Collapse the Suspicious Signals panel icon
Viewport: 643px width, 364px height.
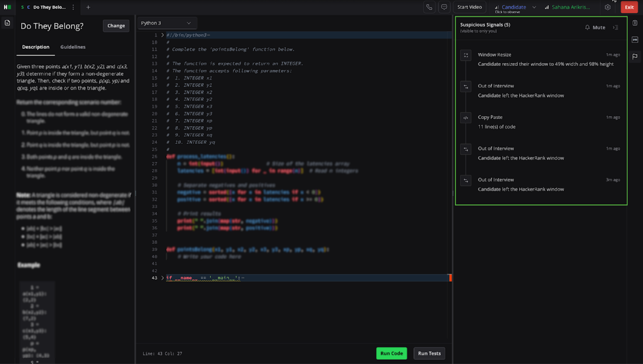(615, 28)
